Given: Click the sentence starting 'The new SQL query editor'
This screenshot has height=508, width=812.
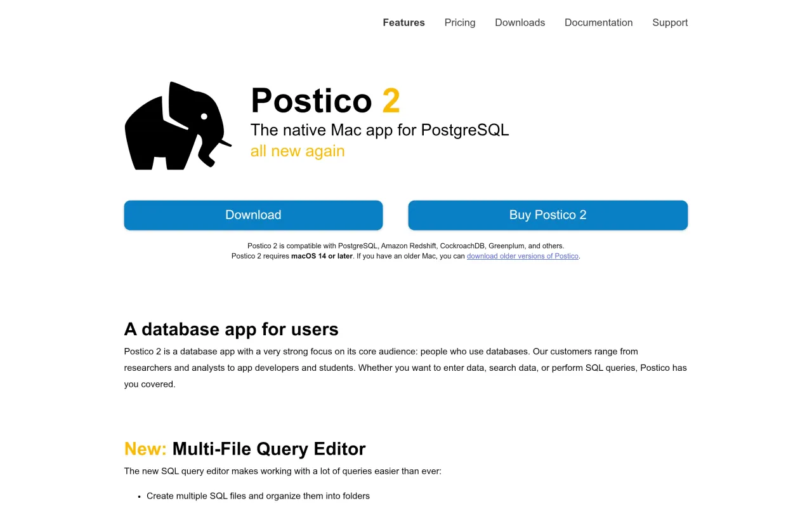Looking at the screenshot, I should pyautogui.click(x=283, y=471).
